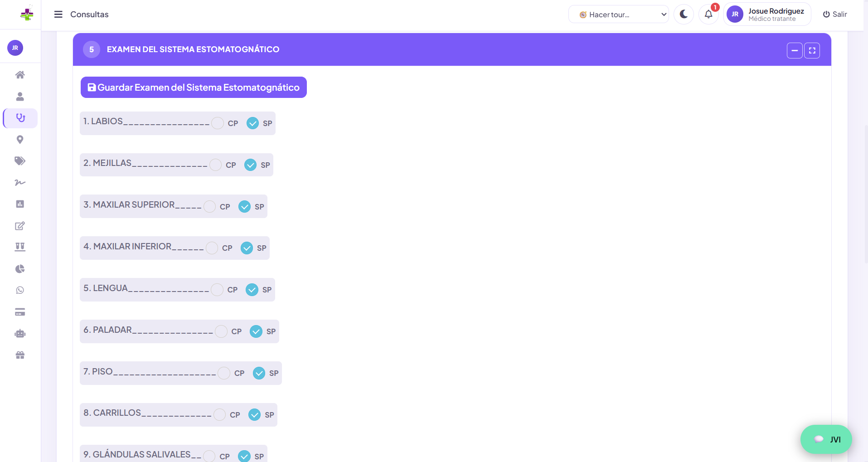Image resolution: width=868 pixels, height=462 pixels.
Task: Click the 8. CARRILLOS label
Action: [x=112, y=413]
